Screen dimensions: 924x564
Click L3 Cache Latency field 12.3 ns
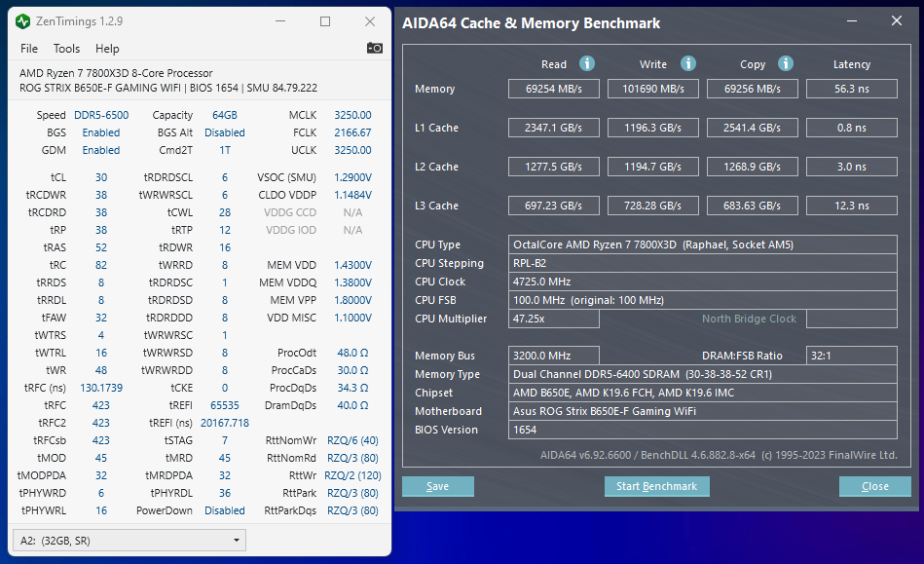[x=852, y=206]
